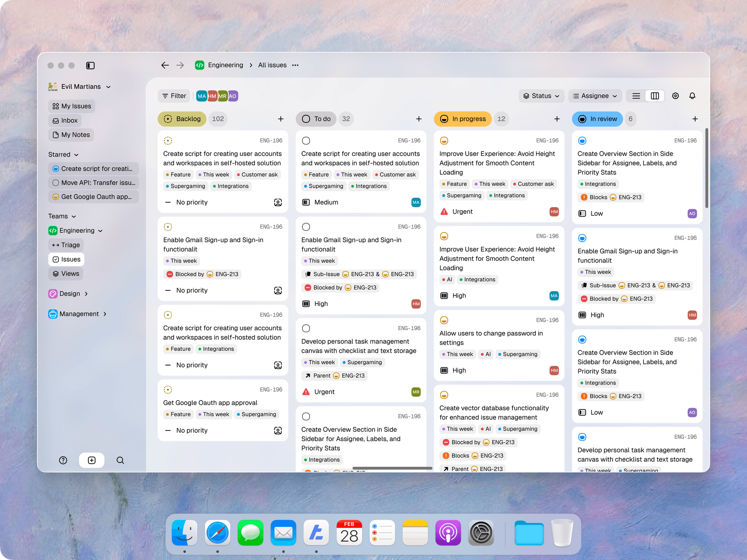
Task: Open the Assignee dropdown
Action: (595, 96)
